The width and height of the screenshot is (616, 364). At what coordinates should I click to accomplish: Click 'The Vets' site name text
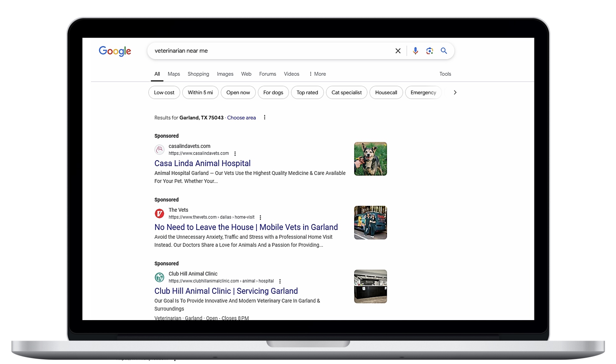(178, 210)
